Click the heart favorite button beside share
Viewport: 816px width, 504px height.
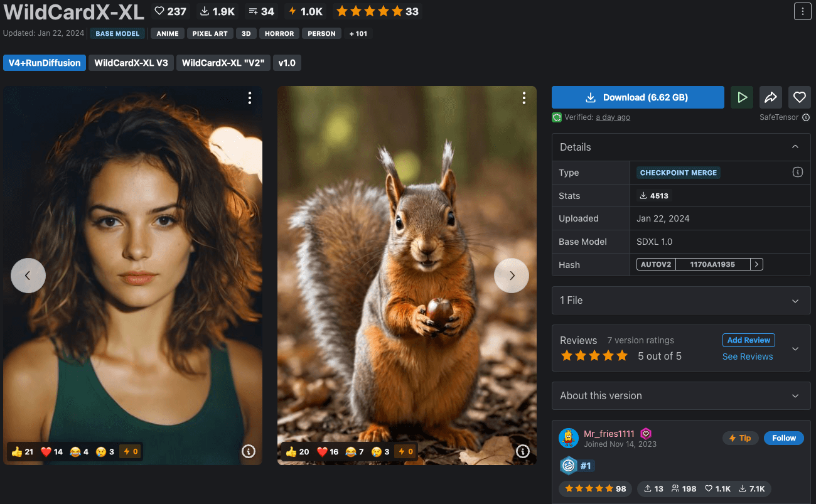[x=800, y=97]
